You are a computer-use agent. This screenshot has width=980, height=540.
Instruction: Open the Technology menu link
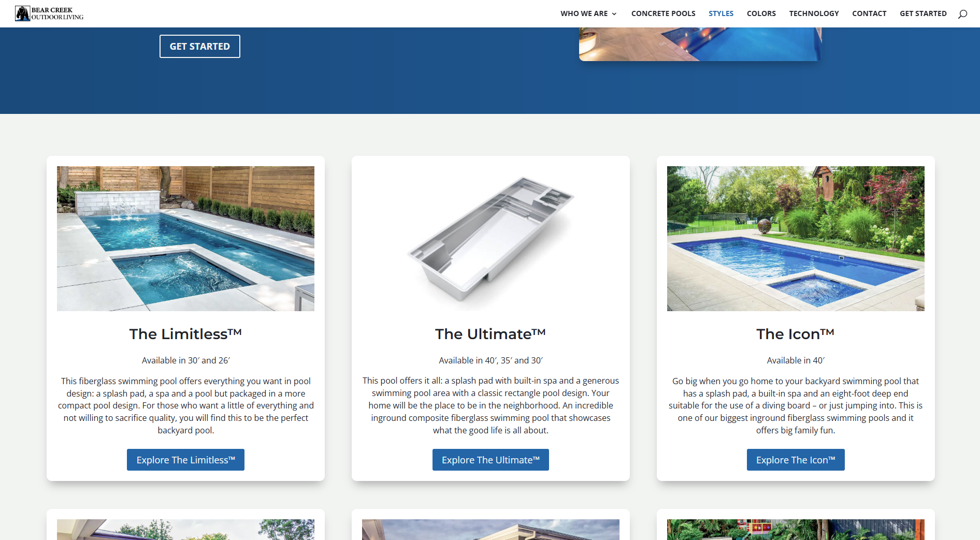(x=814, y=13)
